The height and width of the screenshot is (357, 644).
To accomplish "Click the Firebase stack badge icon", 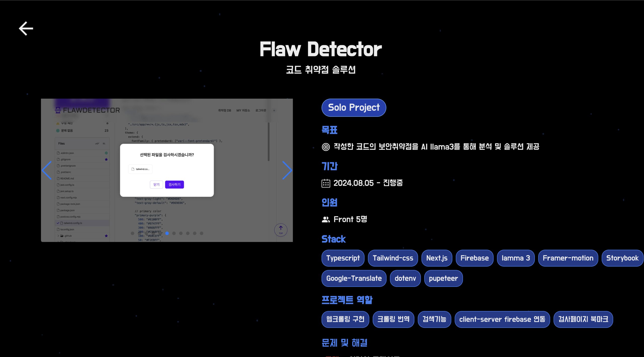I will click(474, 258).
